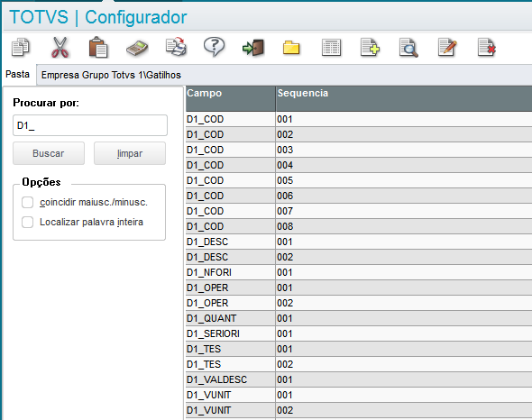Edit record using pencil icon
The image size is (532, 420).
447,47
